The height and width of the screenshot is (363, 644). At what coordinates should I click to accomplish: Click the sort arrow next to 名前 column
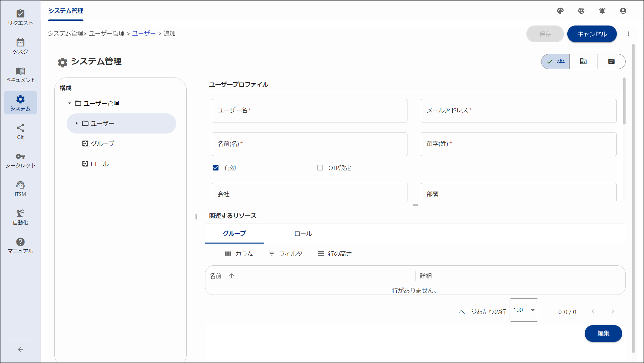[x=232, y=276]
